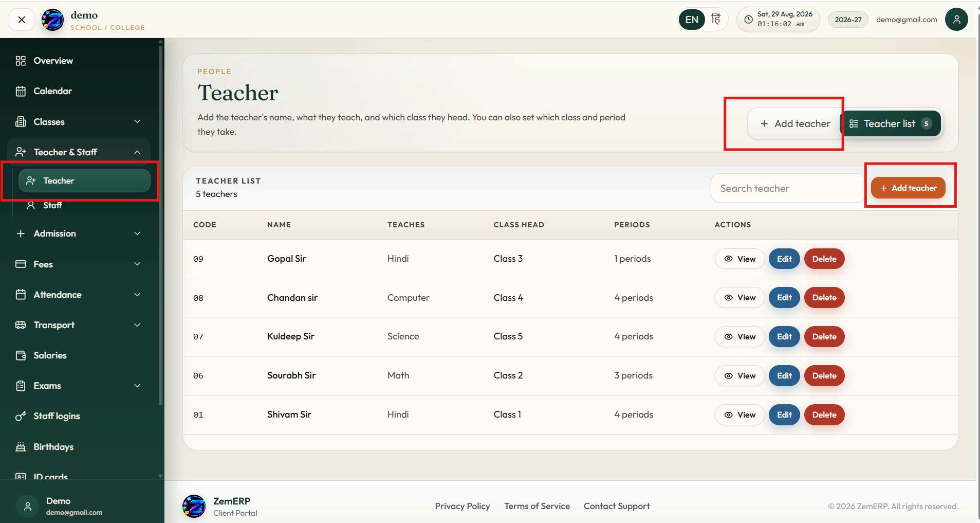Expand the Transport menu chevron
The width and height of the screenshot is (980, 523).
point(137,325)
